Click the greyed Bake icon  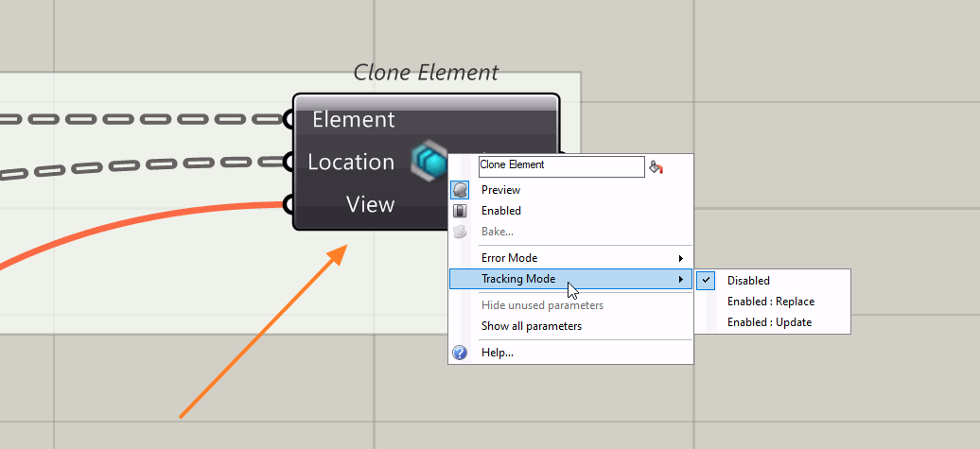point(460,232)
